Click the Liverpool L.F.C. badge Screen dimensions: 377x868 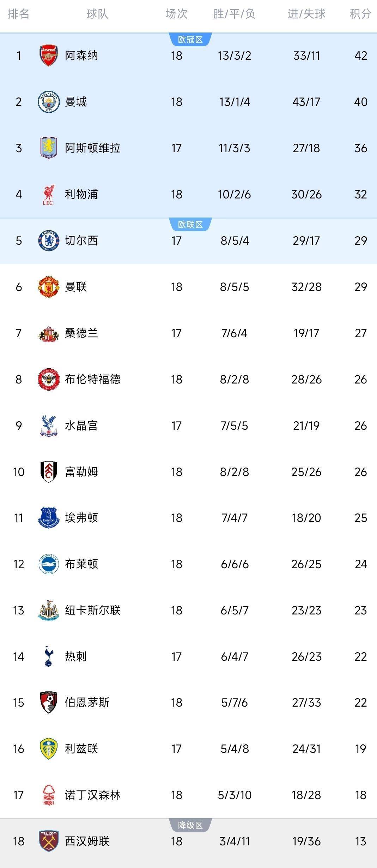[49, 194]
